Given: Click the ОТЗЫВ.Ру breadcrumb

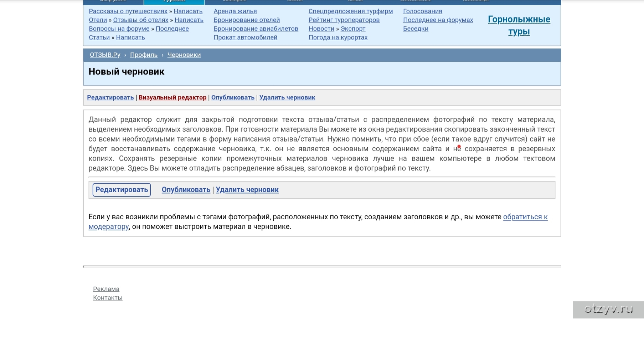Looking at the screenshot, I should coord(105,55).
